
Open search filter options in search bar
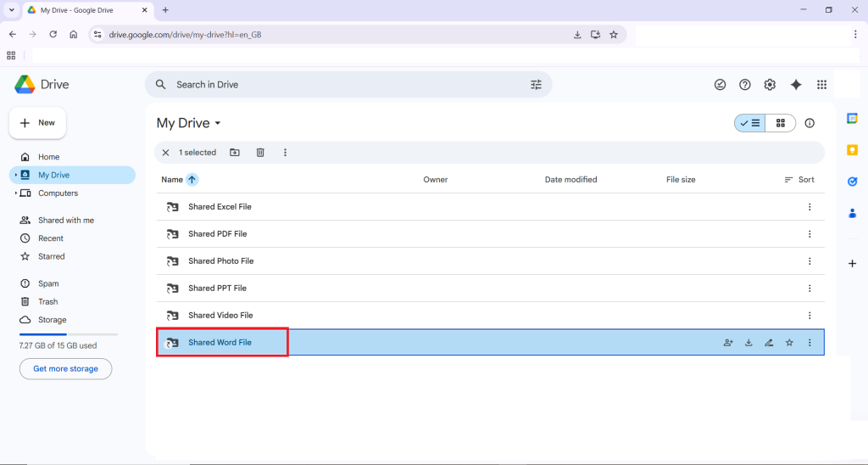[x=536, y=85]
